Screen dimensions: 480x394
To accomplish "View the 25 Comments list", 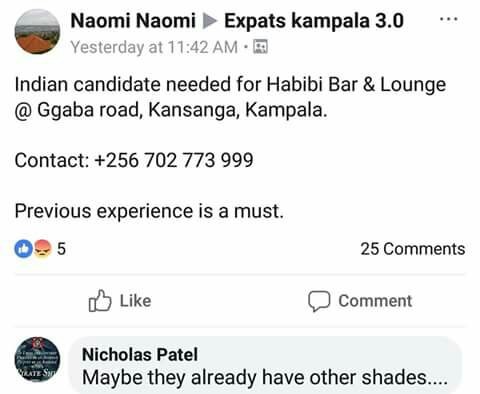I will [x=413, y=249].
